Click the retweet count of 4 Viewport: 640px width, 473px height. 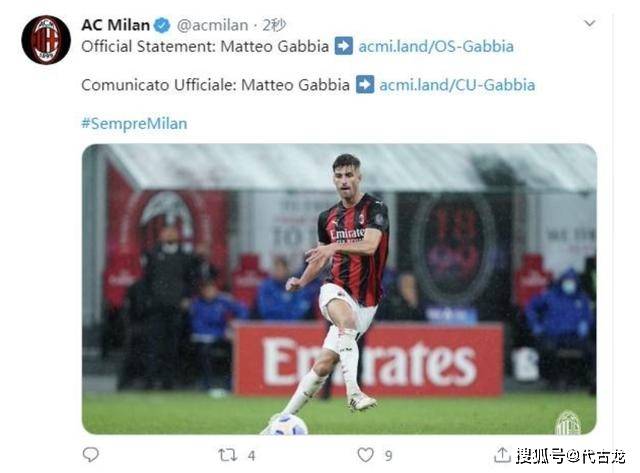click(251, 455)
